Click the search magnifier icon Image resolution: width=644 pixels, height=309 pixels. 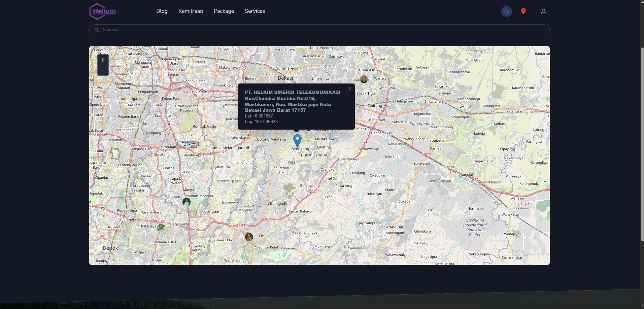coord(97,30)
